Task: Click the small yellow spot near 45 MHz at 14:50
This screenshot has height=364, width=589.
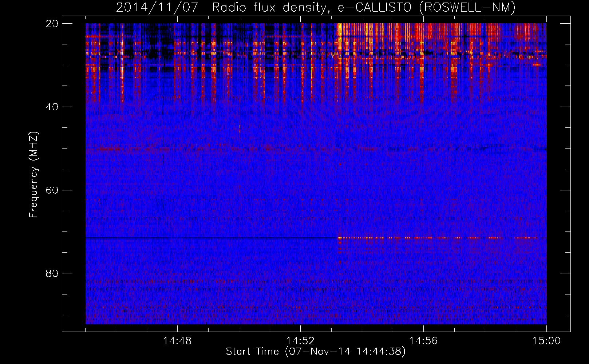Action: [x=240, y=127]
